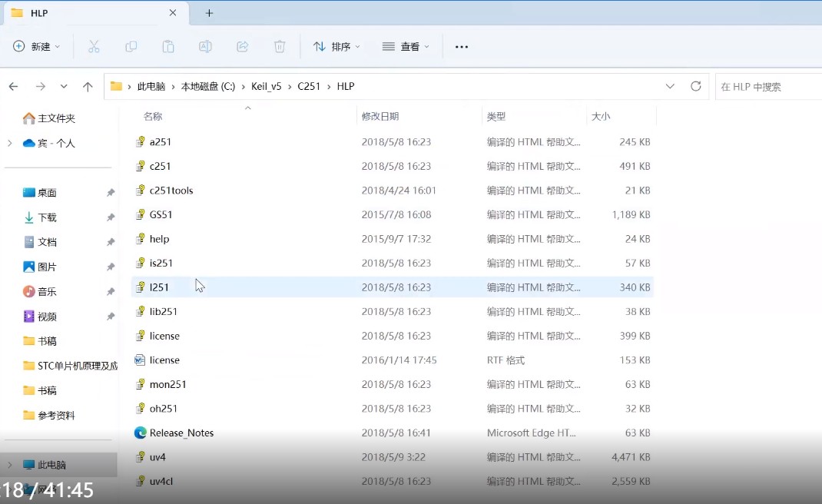Click the Share icon in toolbar
The width and height of the screenshot is (822, 504).
242,46
